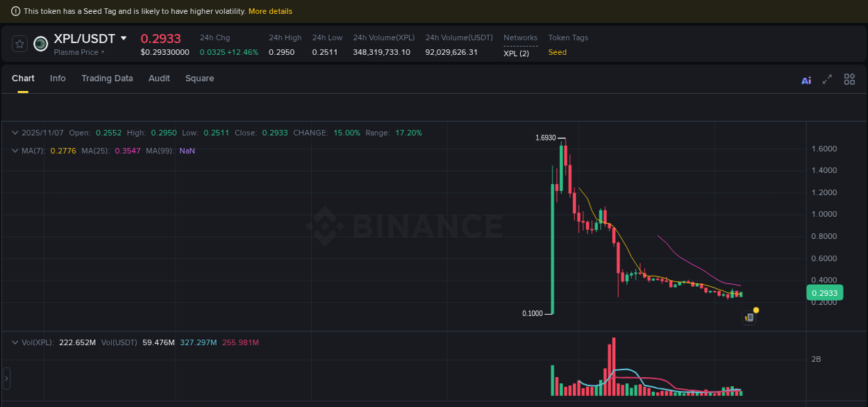Open the chart layout widget icon
Viewport: 868px width, 407px height.
click(x=849, y=79)
